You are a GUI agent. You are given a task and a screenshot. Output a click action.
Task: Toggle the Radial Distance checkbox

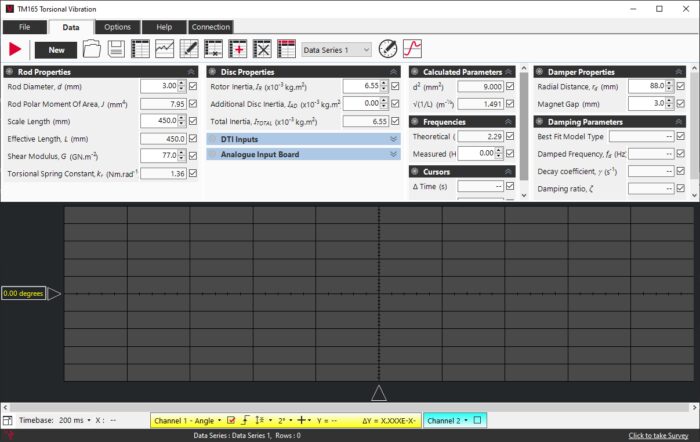coord(680,86)
